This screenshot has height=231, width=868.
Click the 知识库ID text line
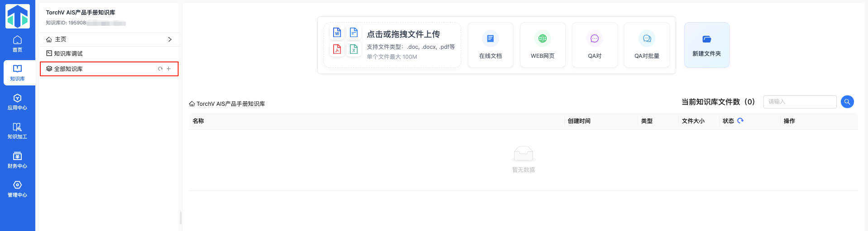[x=86, y=23]
